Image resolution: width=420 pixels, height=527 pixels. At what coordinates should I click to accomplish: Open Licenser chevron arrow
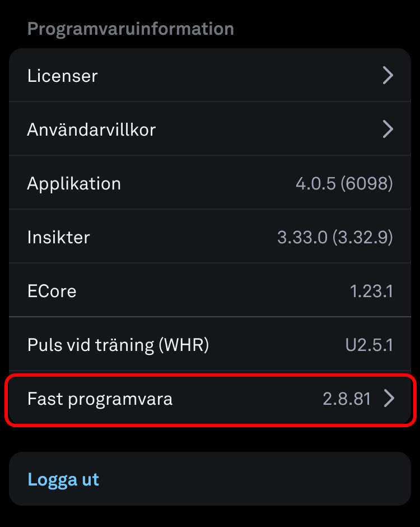pos(388,75)
